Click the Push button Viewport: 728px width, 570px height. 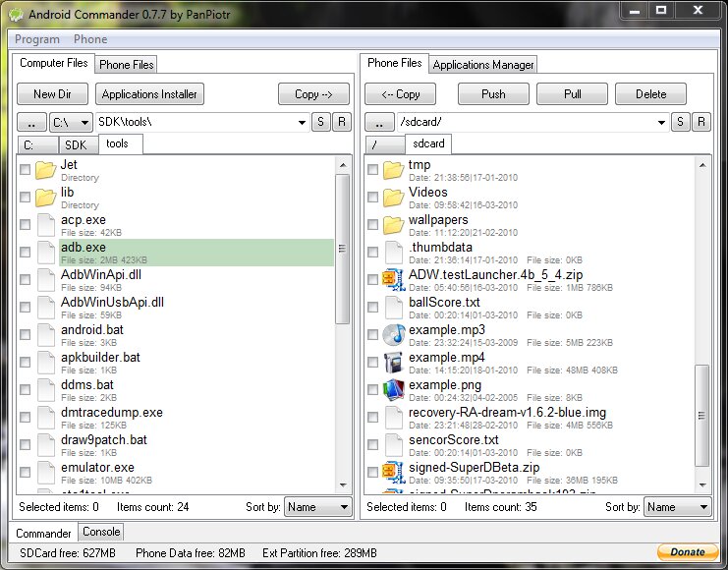point(493,94)
